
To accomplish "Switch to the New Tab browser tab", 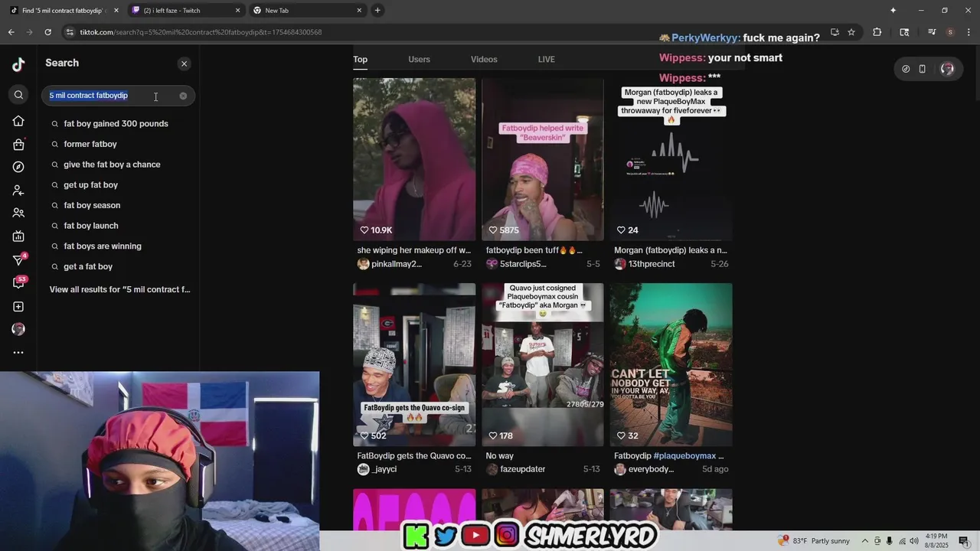I will click(306, 11).
